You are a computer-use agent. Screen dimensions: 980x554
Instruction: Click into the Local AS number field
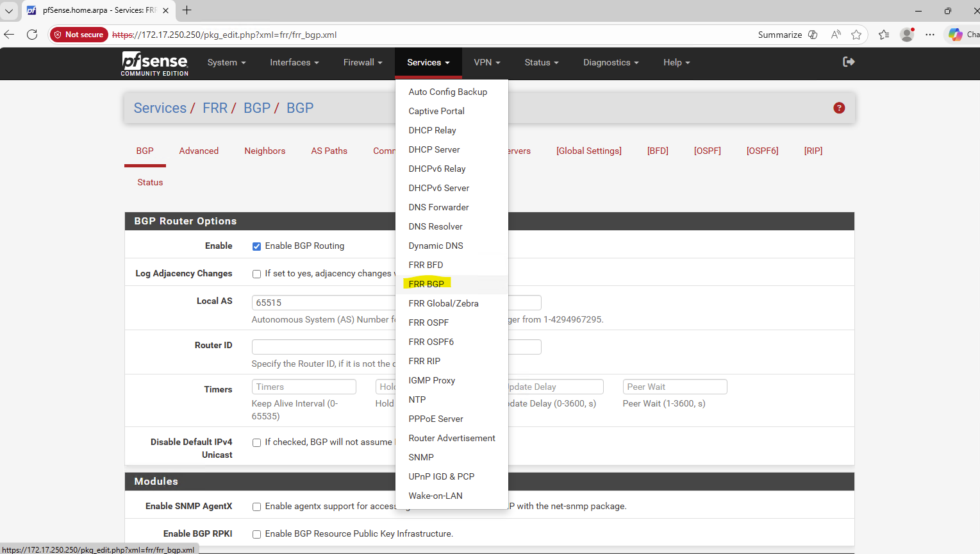tap(324, 303)
